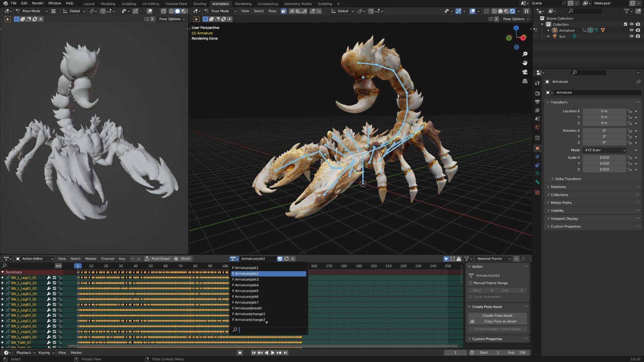Open the Render menu
Viewport: 644px width, 362px height.
point(38,3)
